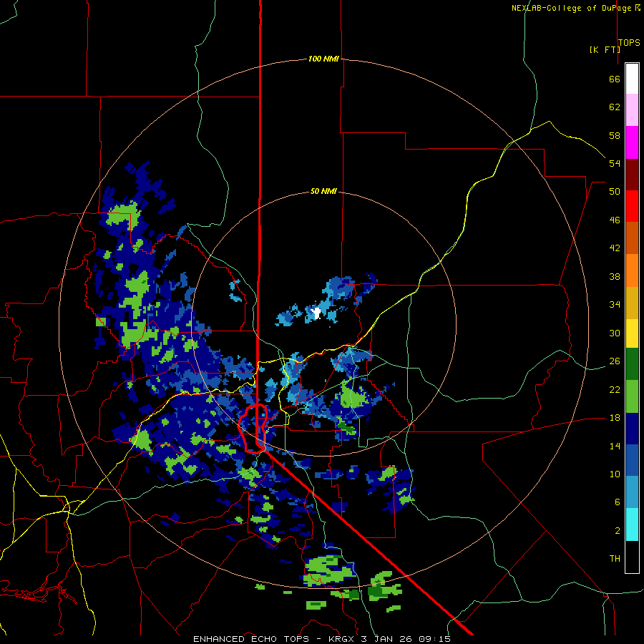
Task: Select the light green legend swatch
Action: pyautogui.click(x=632, y=396)
